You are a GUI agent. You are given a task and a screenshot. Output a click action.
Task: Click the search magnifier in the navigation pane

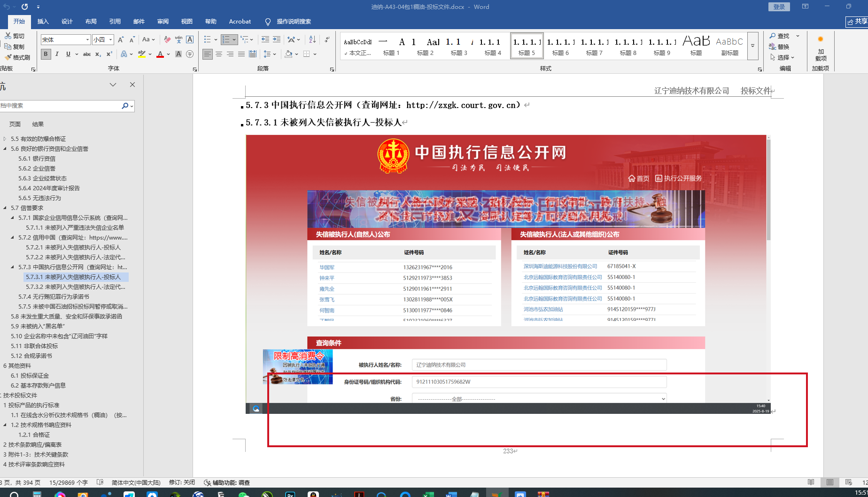click(x=125, y=106)
